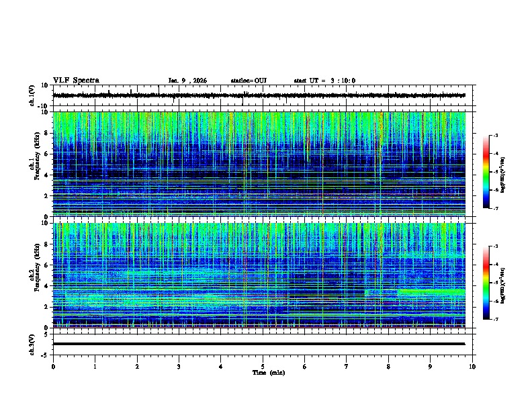Click the "8" tick on the Time axis
Viewport: 532px width, 411px height.
[x=388, y=367]
